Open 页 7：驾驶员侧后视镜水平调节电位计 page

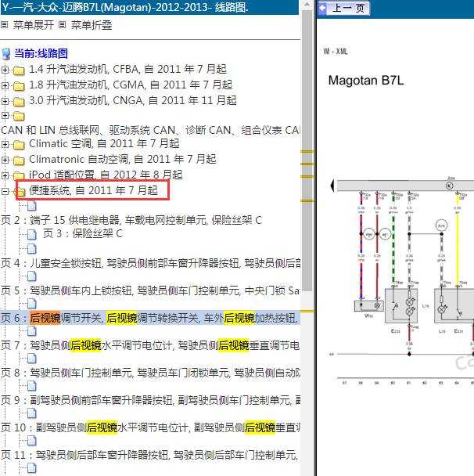pos(150,345)
